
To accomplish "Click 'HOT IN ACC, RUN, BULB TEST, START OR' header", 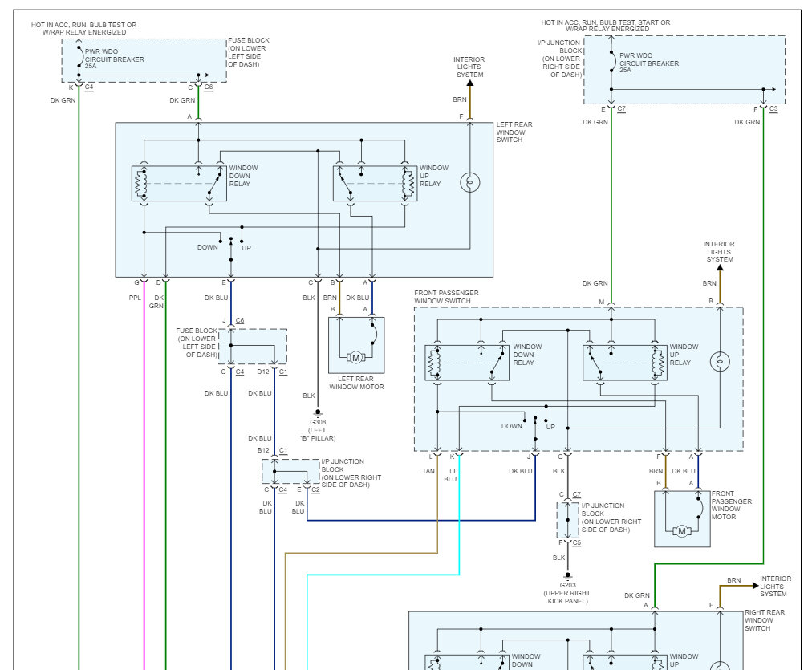I will tap(605, 22).
